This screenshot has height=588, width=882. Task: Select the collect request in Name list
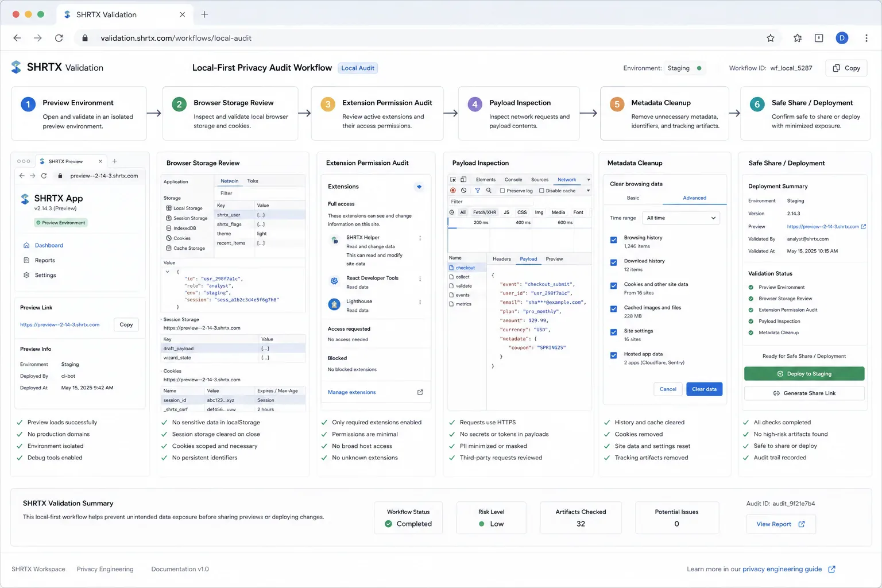tap(466, 277)
